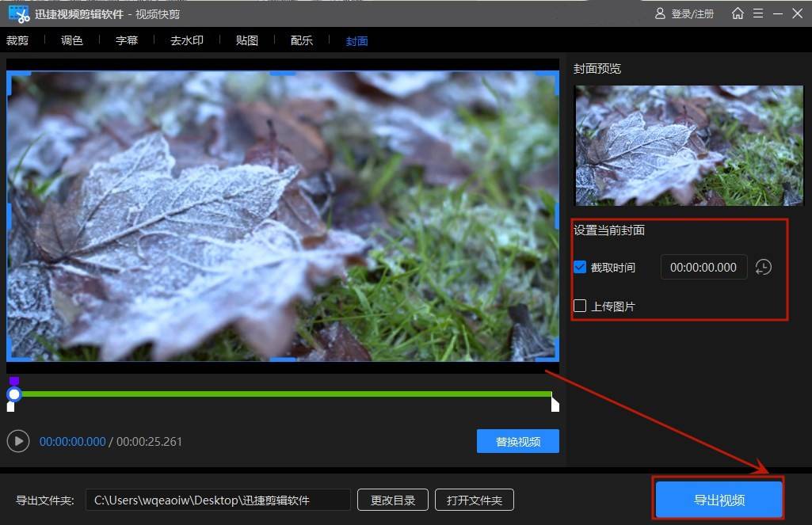The height and width of the screenshot is (525, 812).
Task: Click the 打开文件夹 button
Action: point(475,500)
